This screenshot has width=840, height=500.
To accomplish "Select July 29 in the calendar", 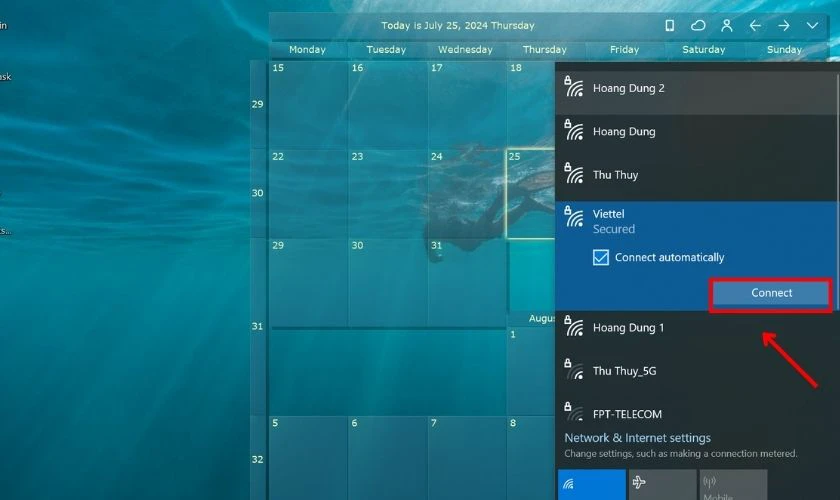I will (308, 282).
